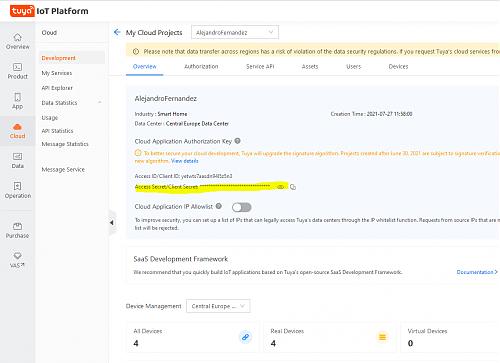500x363 pixels.
Task: Click the All Devices count card
Action: click(x=193, y=337)
